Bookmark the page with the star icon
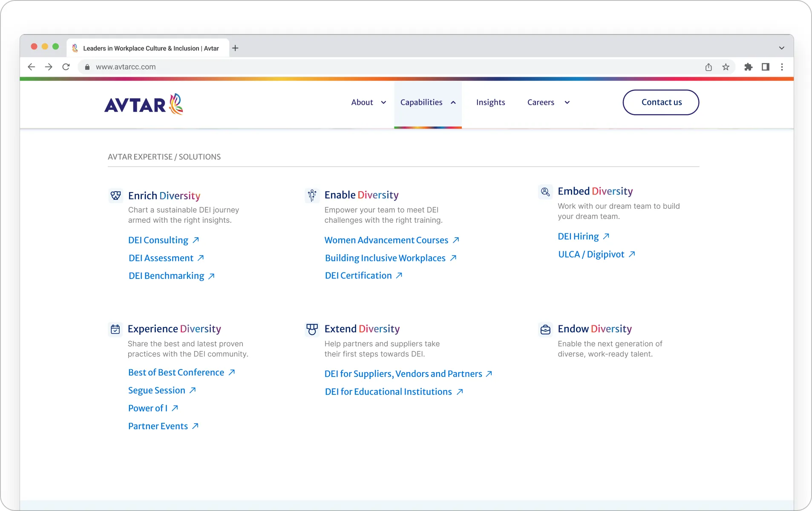This screenshot has height=511, width=812. point(726,67)
